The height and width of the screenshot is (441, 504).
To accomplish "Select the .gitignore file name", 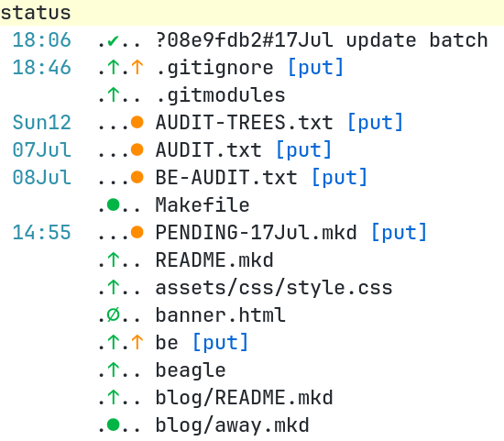I will click(214, 69).
